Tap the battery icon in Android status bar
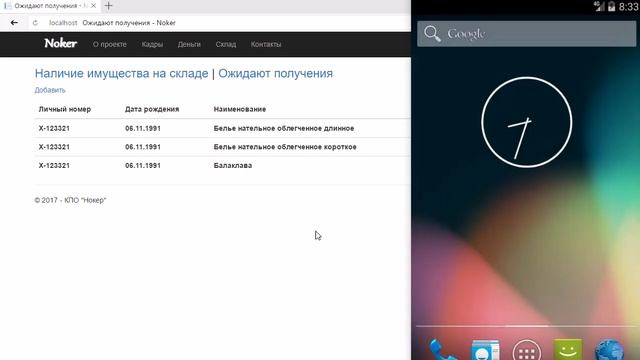The height and width of the screenshot is (360, 640). pyautogui.click(x=611, y=6)
